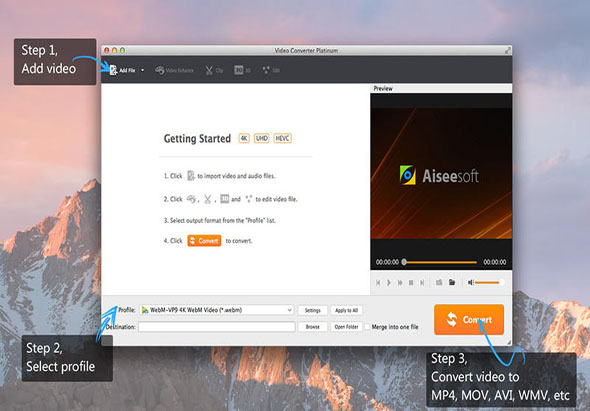
Task: Stop the preview playback
Action: (411, 282)
